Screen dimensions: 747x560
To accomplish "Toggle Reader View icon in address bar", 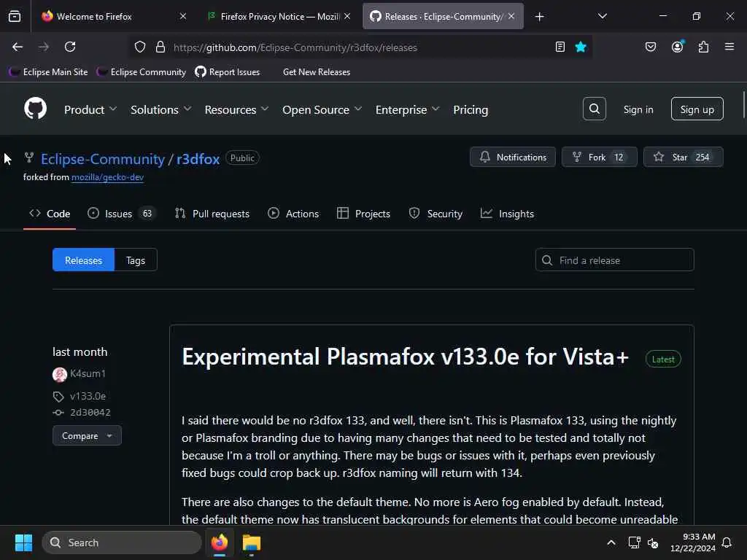I will 560,47.
